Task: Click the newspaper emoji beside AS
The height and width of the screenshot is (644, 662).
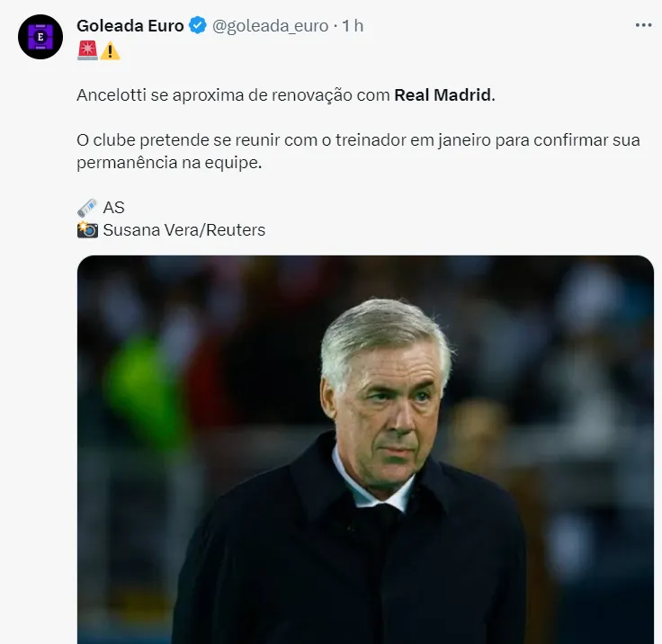Action: (x=87, y=208)
